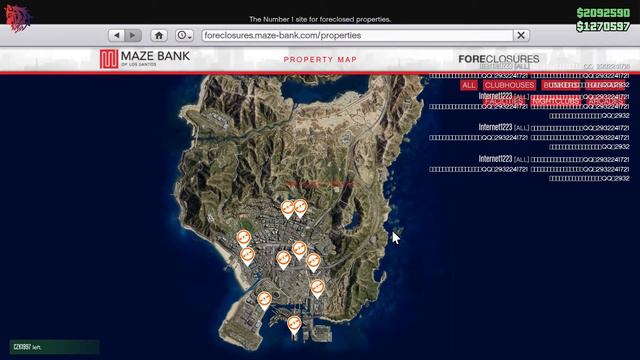Select the right marker of the northern pair
This screenshot has height=360, width=640.
tap(300, 209)
